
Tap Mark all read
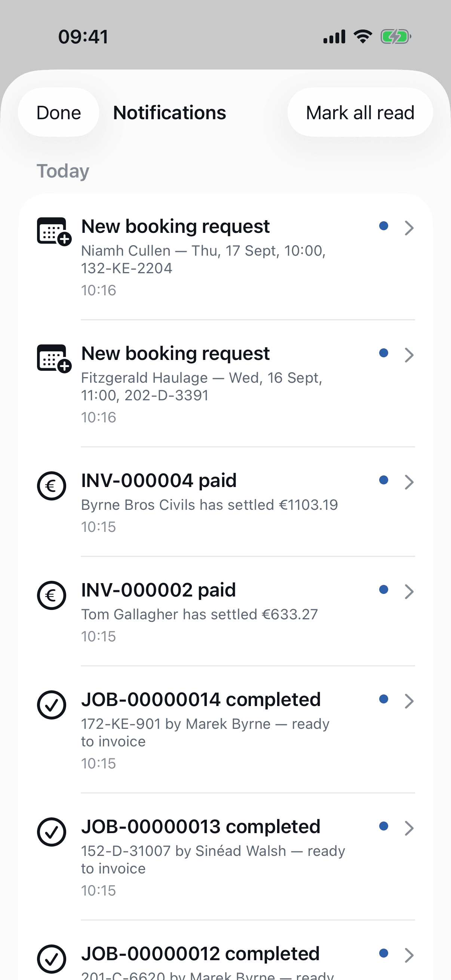pos(360,113)
